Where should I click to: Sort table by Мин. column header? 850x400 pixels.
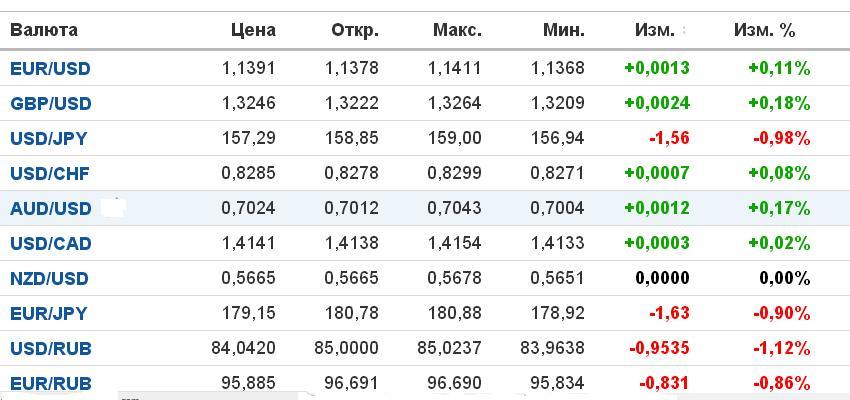(x=564, y=30)
